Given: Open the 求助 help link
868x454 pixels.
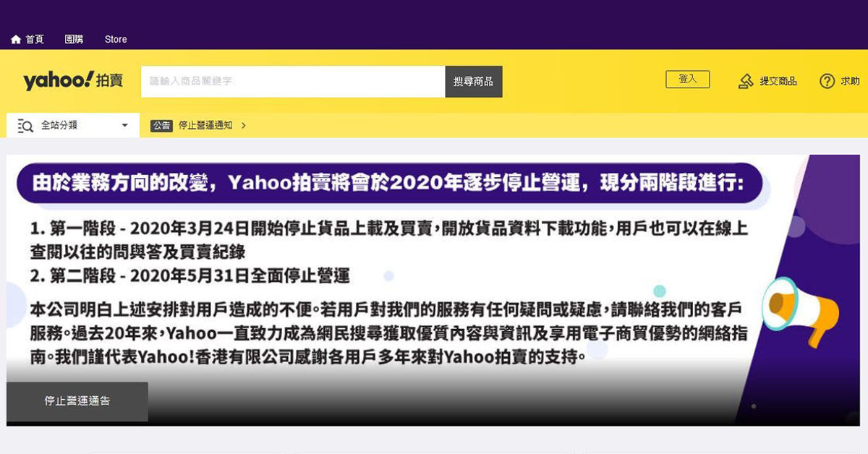Looking at the screenshot, I should [x=850, y=82].
